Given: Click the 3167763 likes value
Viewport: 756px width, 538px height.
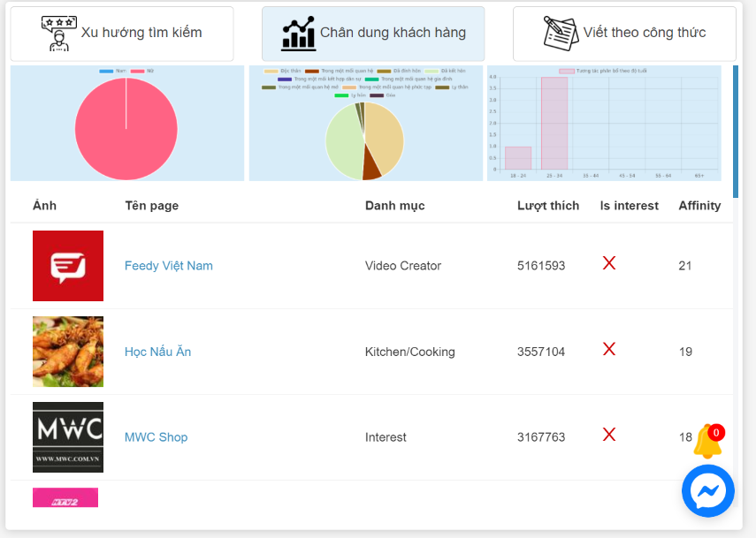Looking at the screenshot, I should [x=541, y=437].
